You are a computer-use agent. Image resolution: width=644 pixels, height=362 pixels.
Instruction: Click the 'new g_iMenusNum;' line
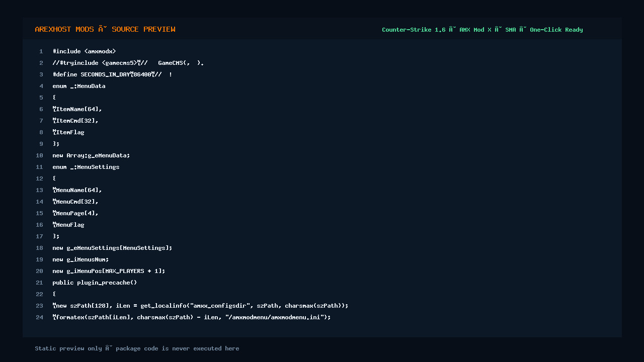point(80,259)
